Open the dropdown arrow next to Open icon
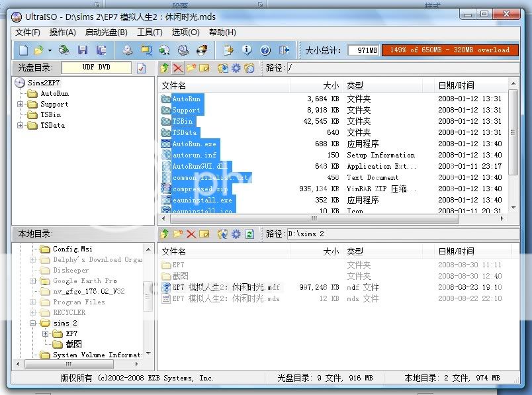Viewport: 532px width, 395px height. point(50,50)
